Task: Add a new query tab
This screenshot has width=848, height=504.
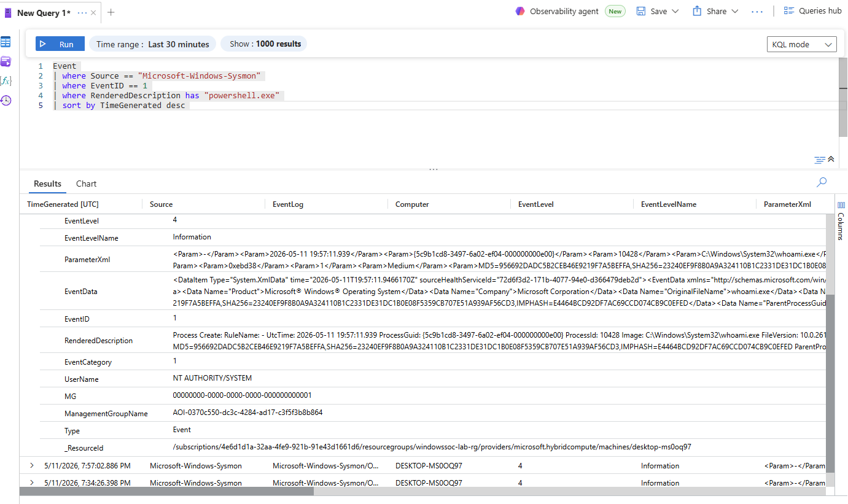Action: coord(111,12)
